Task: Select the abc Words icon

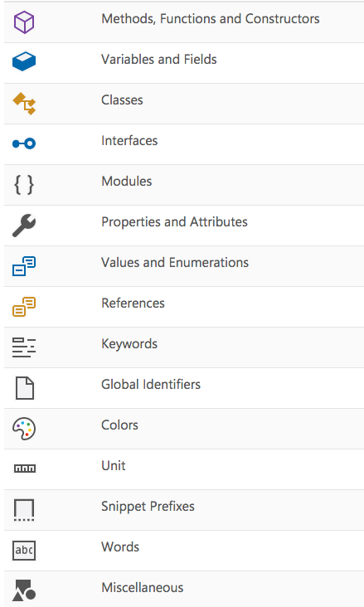Action: (x=24, y=551)
